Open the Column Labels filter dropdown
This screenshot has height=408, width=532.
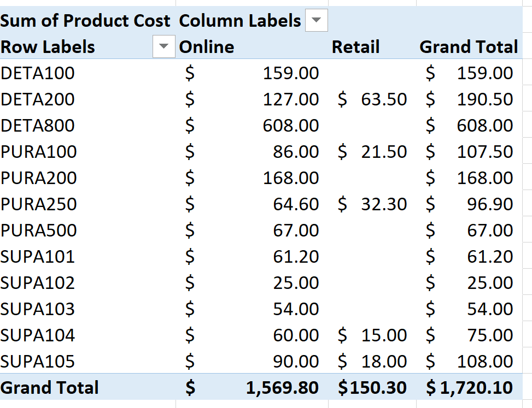click(x=317, y=21)
